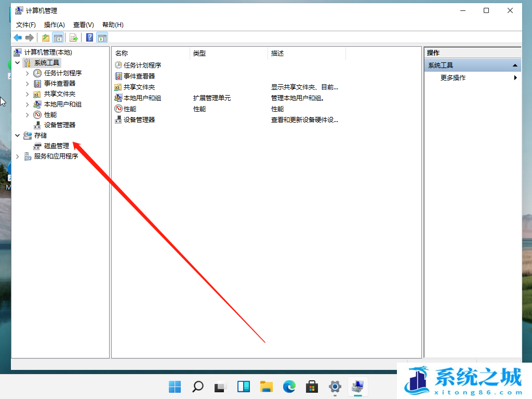Toggle the show/hide action pane icon
The width and height of the screenshot is (532, 399).
[102, 37]
